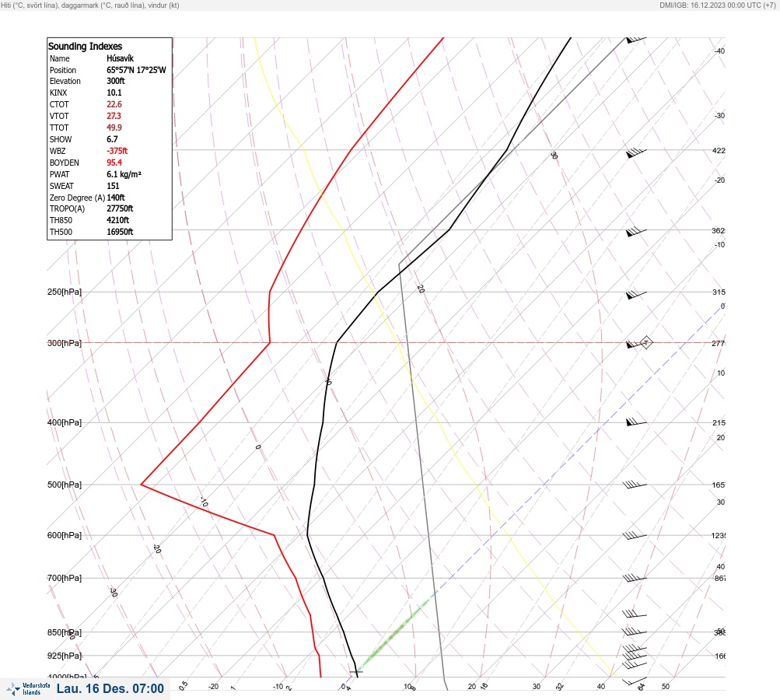Click the 700[hPa] pressure label
780x700 pixels.
pyautogui.click(x=65, y=578)
